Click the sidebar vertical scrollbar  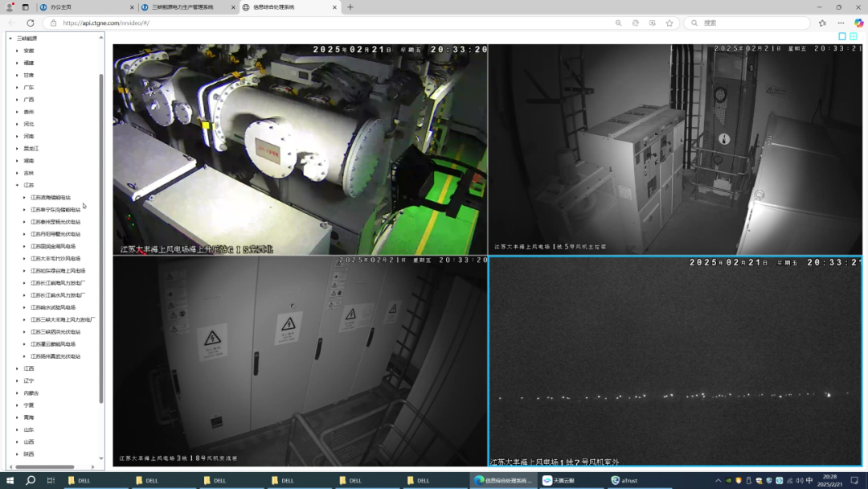101,241
